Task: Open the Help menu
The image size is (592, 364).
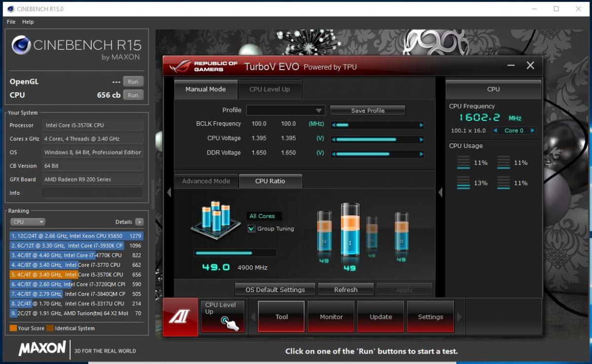Action: coord(28,22)
